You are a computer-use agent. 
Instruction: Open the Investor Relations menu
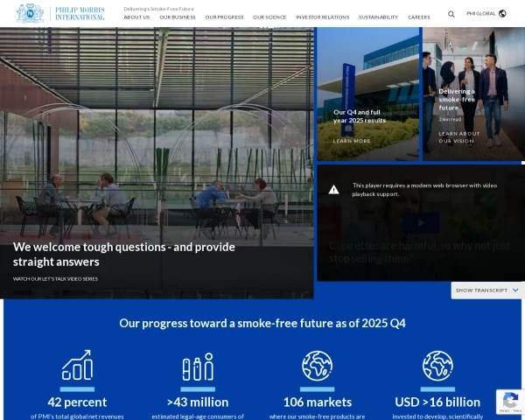(x=323, y=17)
